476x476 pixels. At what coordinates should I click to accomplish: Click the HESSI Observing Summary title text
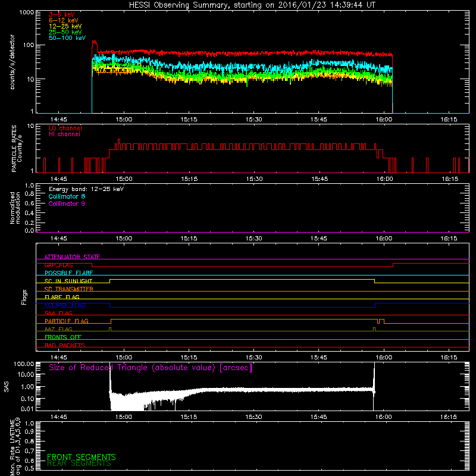click(x=252, y=5)
